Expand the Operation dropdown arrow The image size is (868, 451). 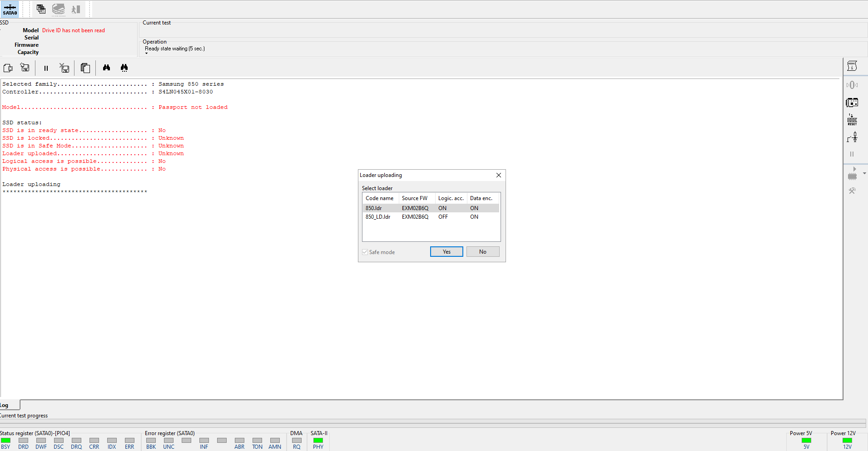point(147,54)
